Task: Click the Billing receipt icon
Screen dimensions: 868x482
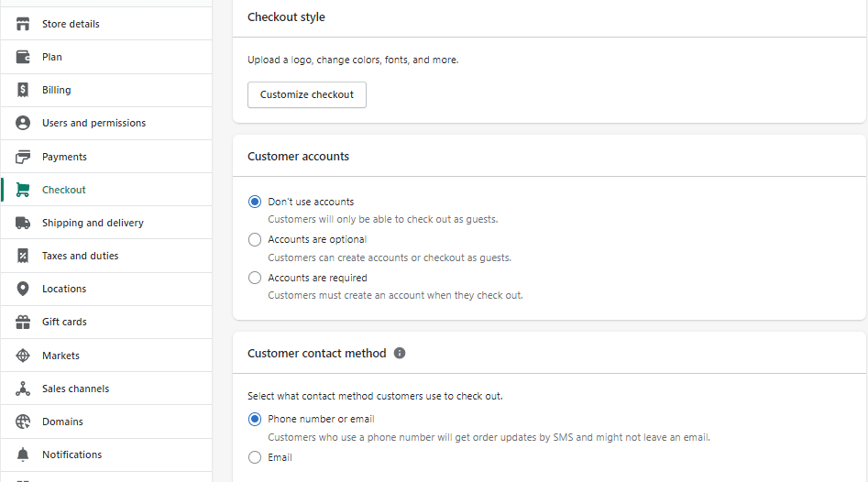Action: point(23,90)
